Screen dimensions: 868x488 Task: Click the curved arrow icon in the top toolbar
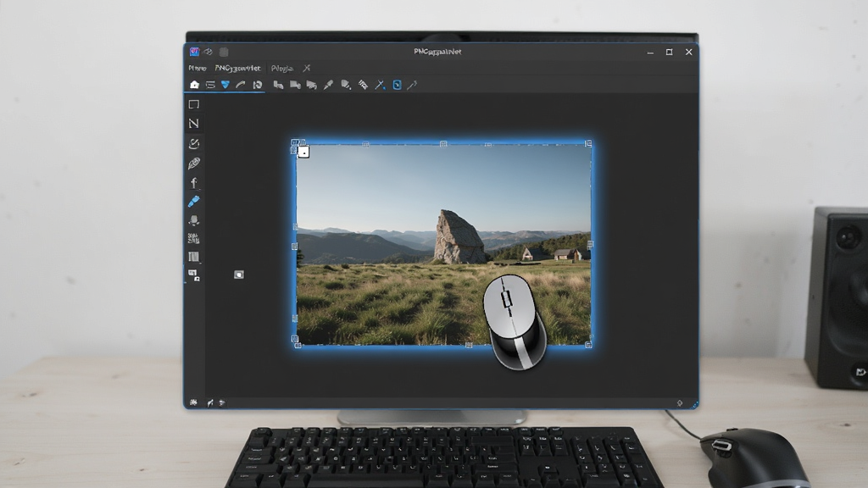tap(241, 85)
